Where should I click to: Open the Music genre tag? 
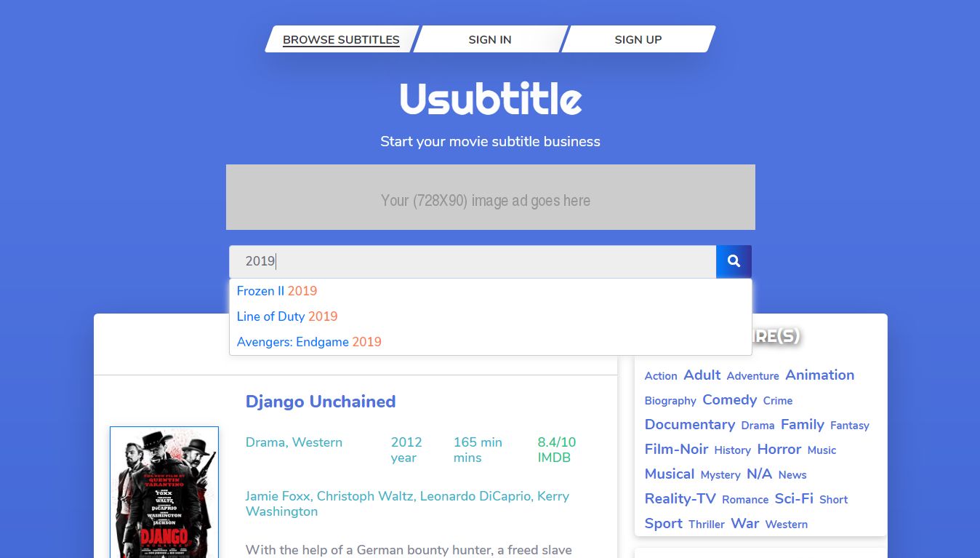click(x=822, y=450)
